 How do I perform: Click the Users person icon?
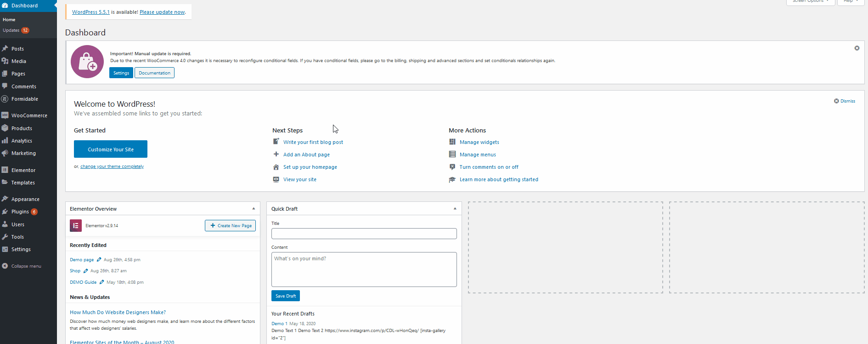point(5,224)
